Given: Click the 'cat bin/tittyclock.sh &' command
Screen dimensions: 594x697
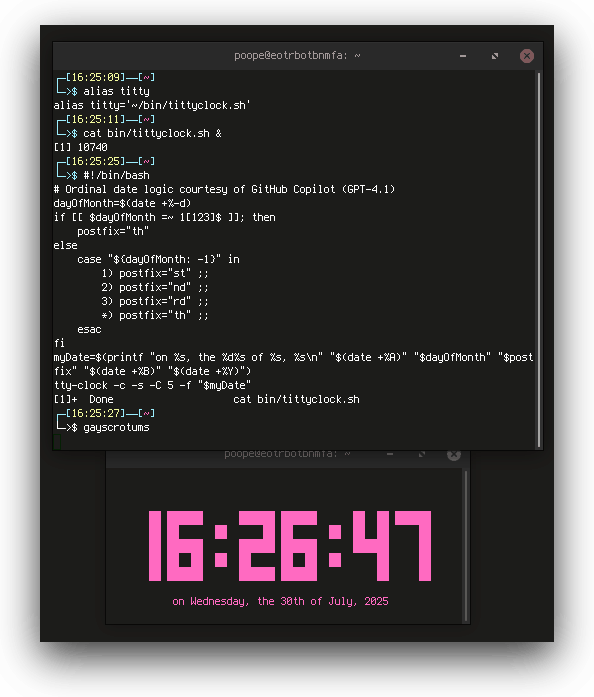Looking at the screenshot, I should pos(153,133).
